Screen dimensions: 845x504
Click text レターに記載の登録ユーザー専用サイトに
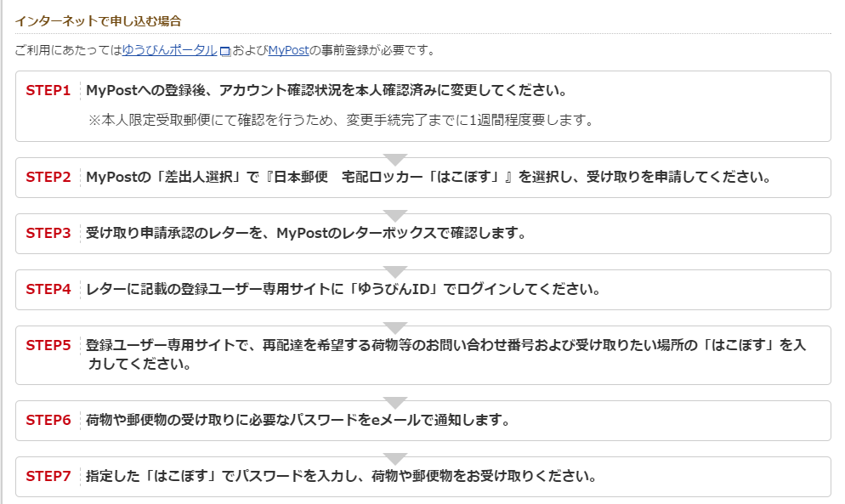pos(215,289)
